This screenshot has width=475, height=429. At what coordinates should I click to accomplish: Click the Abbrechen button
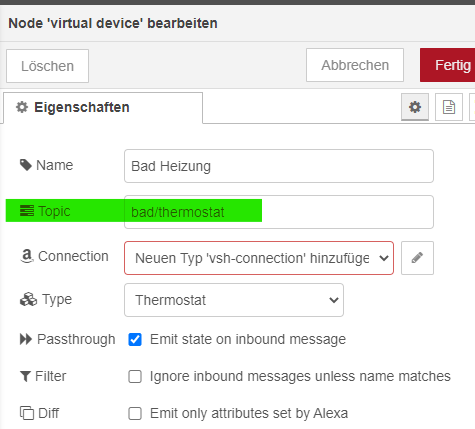355,65
